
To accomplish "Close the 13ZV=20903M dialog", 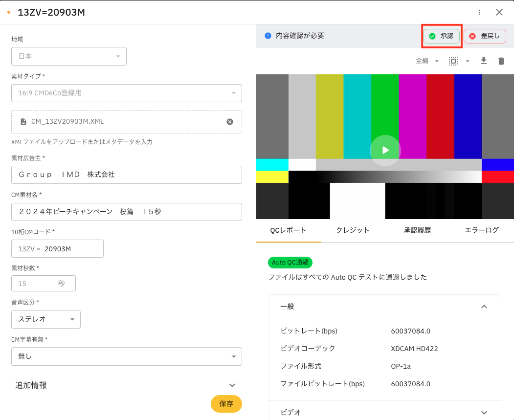I will 499,12.
